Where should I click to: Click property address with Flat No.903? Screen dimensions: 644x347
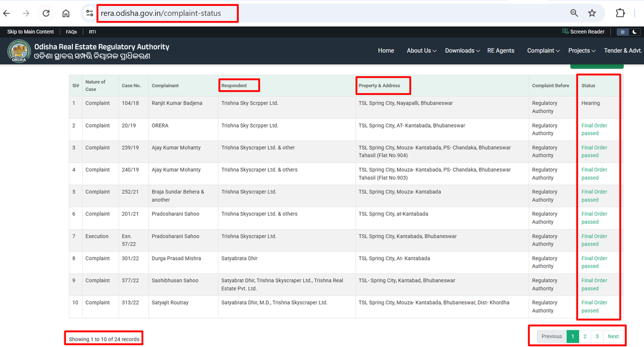pyautogui.click(x=435, y=173)
